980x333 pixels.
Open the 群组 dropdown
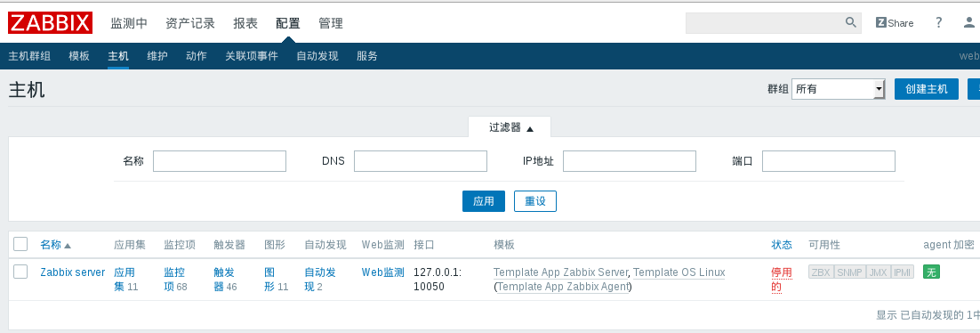point(838,89)
